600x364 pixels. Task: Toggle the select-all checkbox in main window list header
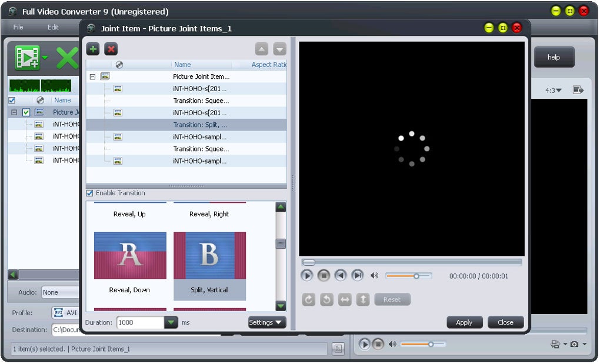point(12,100)
